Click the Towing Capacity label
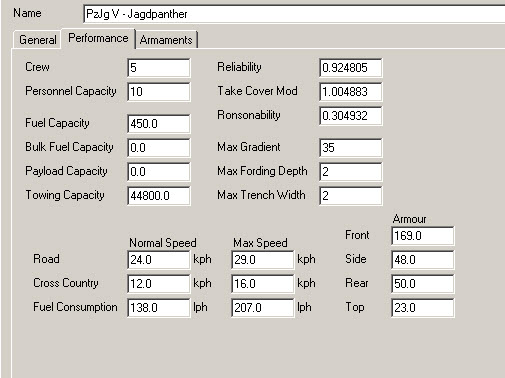Screen dimensions: 505x378 65,195
